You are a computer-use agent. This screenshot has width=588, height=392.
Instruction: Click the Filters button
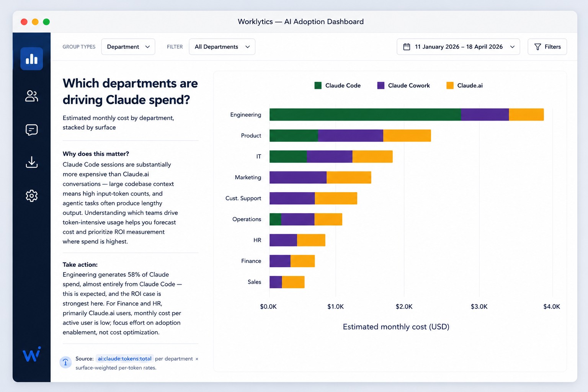pos(547,47)
